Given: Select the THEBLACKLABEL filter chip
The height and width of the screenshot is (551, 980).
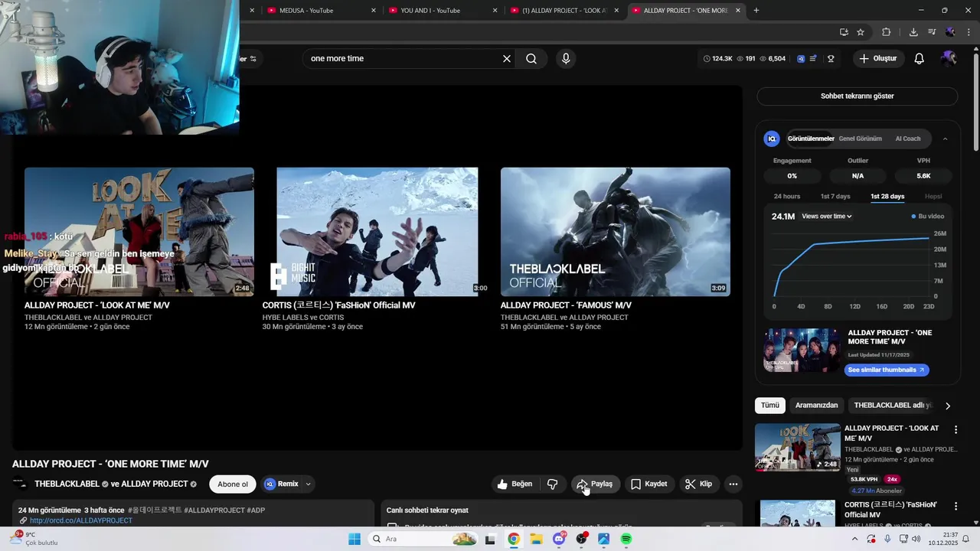Looking at the screenshot, I should point(892,406).
